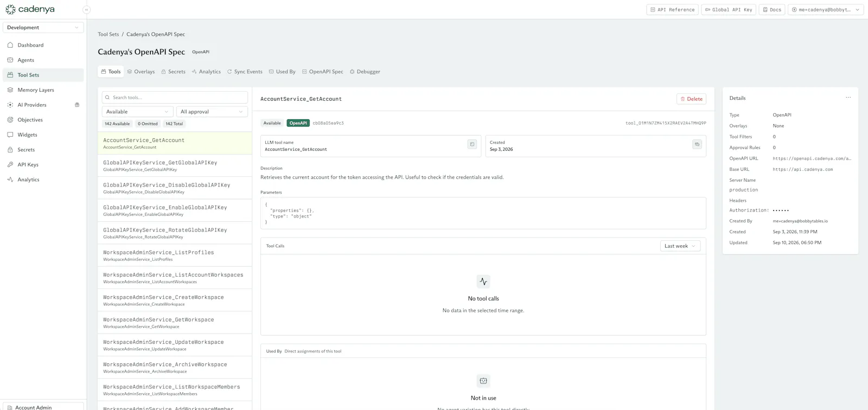Click the gift icon next to AI Providers
The image size is (868, 410).
(77, 105)
